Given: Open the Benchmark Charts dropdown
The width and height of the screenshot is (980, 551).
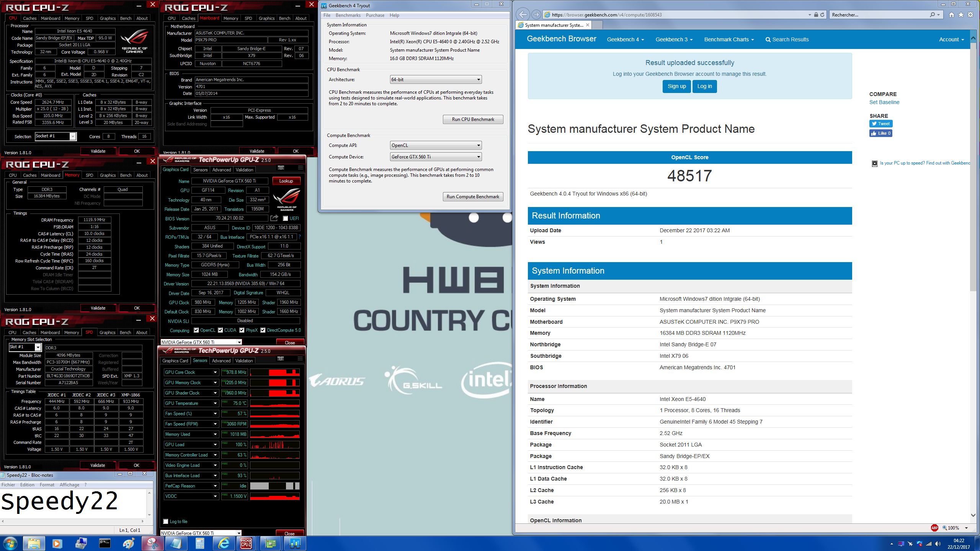Looking at the screenshot, I should click(729, 39).
